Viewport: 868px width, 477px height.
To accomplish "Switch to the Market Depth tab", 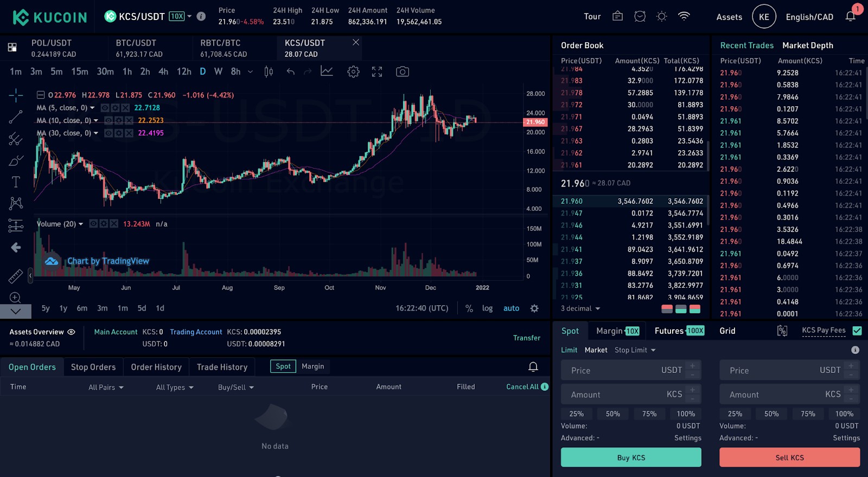I will (x=808, y=46).
